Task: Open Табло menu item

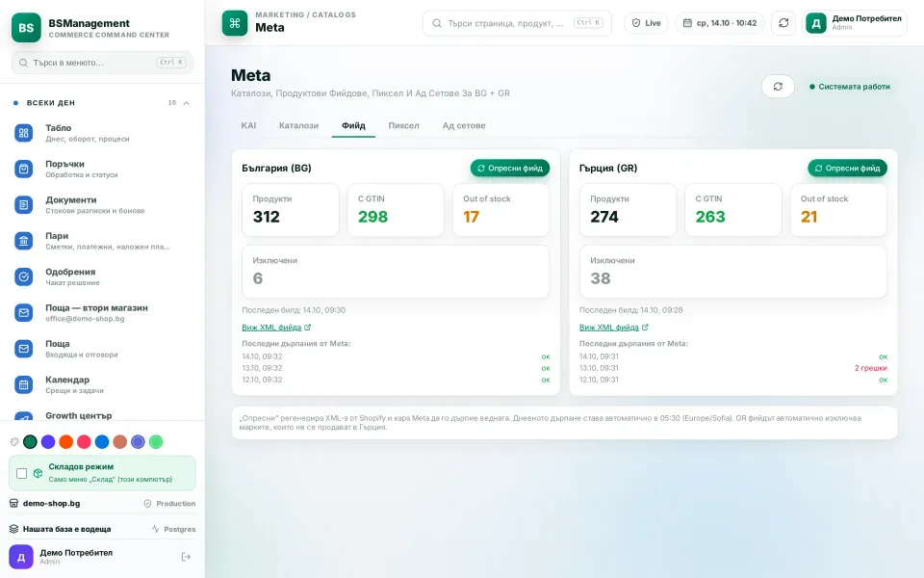Action: pyautogui.click(x=102, y=133)
